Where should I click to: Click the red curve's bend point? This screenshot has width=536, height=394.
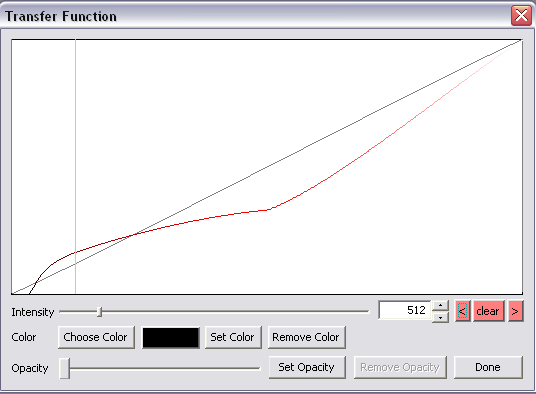270,209
